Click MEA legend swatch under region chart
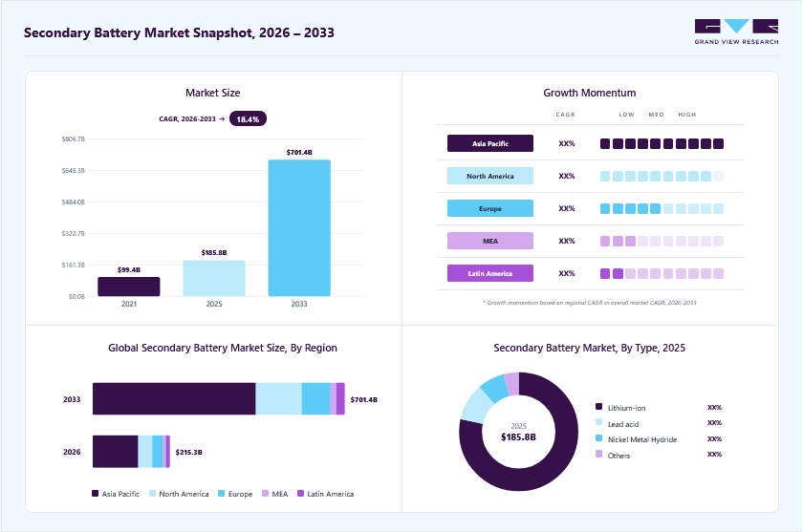The width and height of the screenshot is (803, 532). click(x=266, y=494)
